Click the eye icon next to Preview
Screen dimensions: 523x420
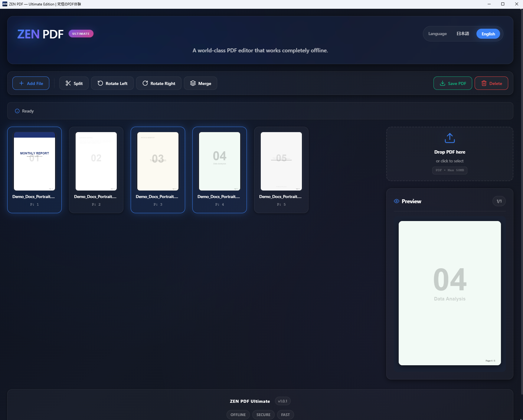(397, 201)
